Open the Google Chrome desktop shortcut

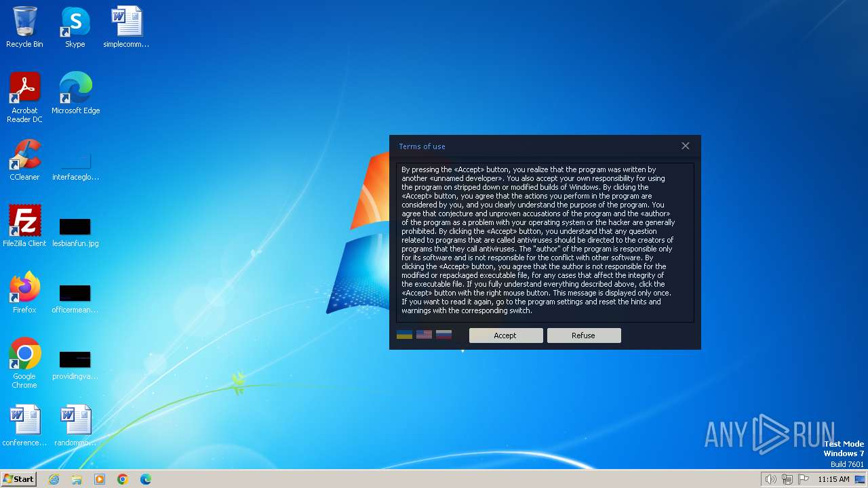pos(24,363)
